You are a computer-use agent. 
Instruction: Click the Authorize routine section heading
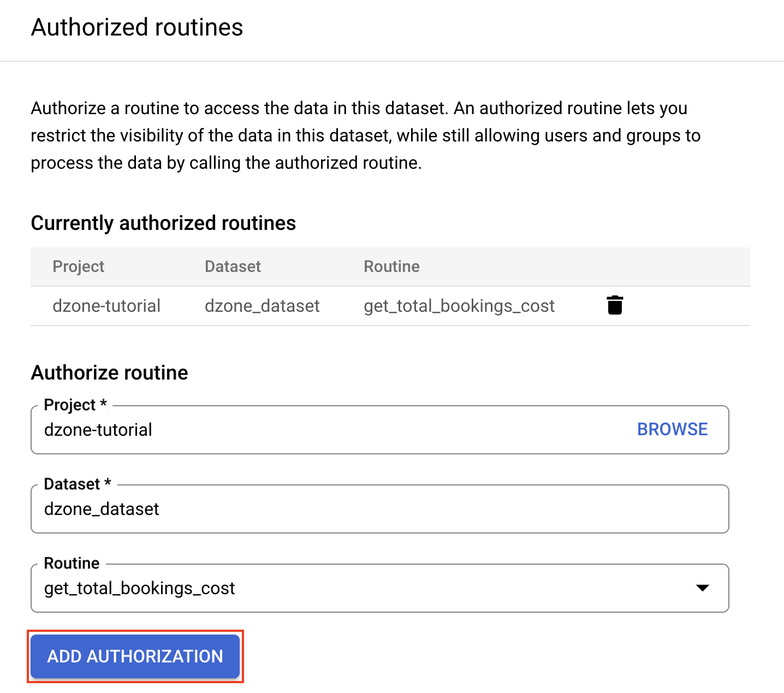[x=109, y=372]
